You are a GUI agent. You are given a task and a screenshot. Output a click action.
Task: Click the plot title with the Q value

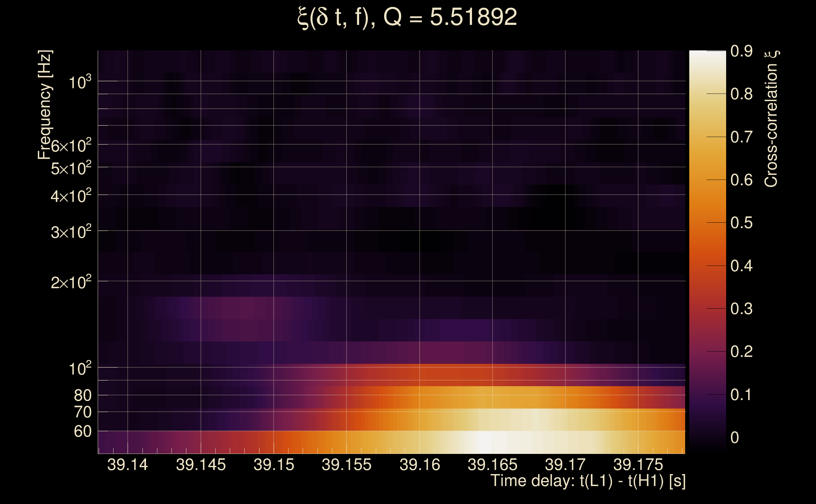coord(407,17)
